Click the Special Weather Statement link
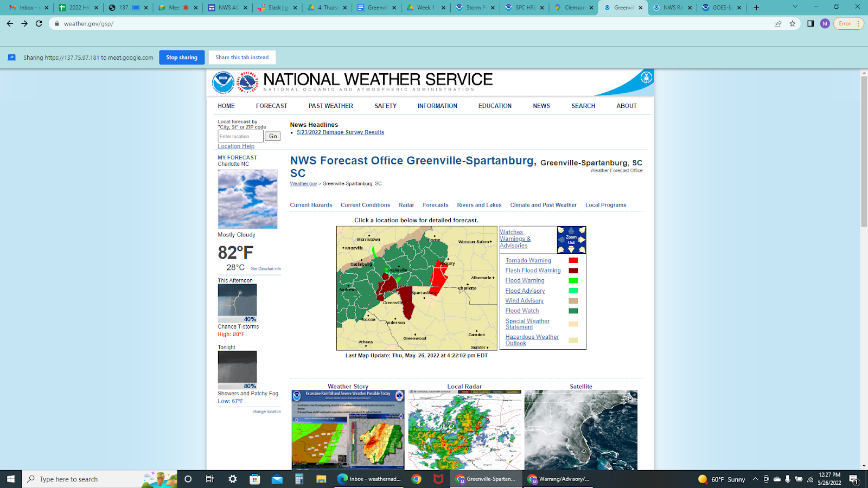Viewport: 868px width, 488px height. coord(527,324)
